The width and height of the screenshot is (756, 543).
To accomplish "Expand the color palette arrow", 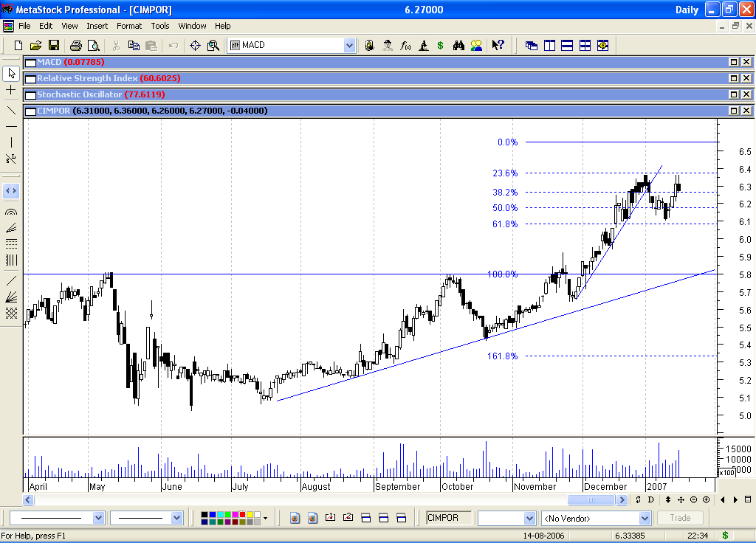I will click(265, 519).
